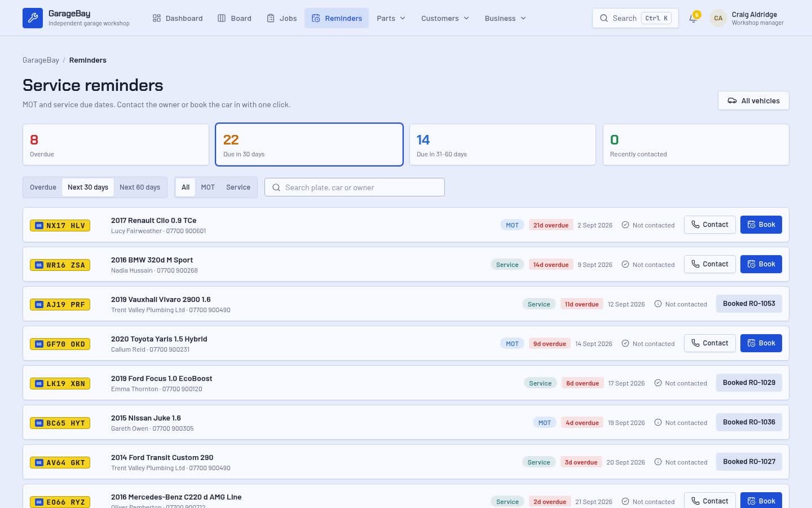
Task: Select the 22 Due in 30 days card
Action: 309,144
